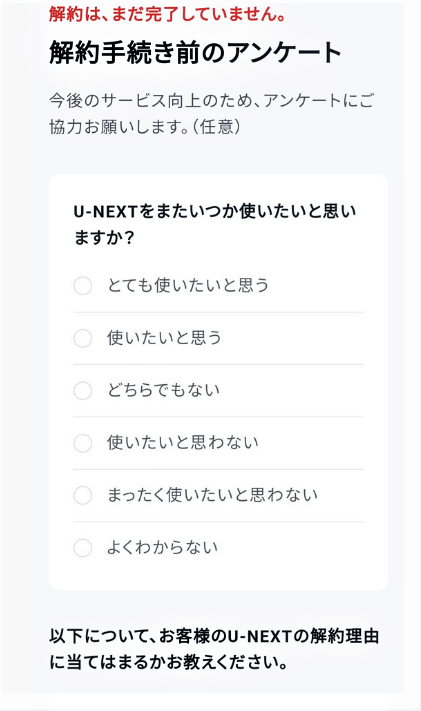Choose the どちらでもない radio button
The image size is (421, 711).
tap(83, 390)
